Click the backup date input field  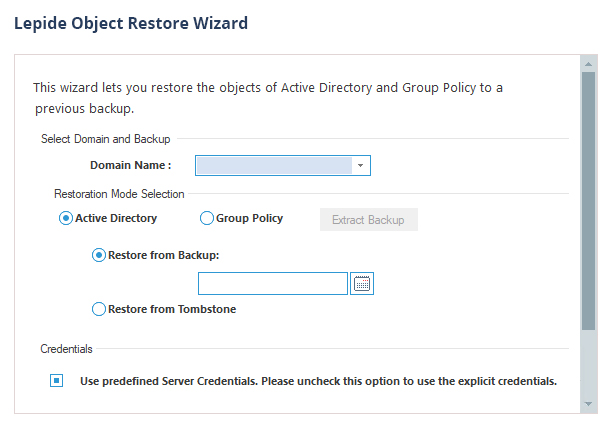coord(273,283)
